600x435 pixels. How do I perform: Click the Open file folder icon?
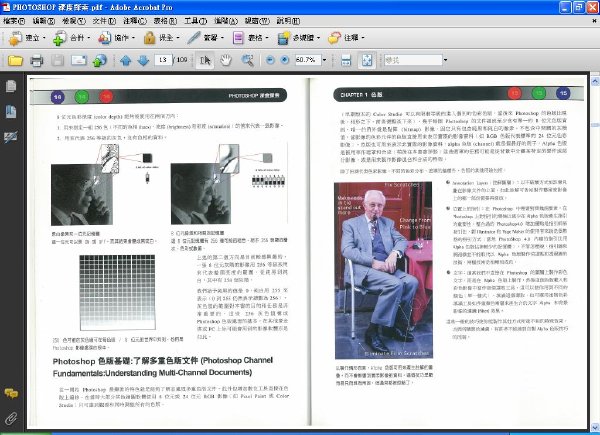pos(15,60)
